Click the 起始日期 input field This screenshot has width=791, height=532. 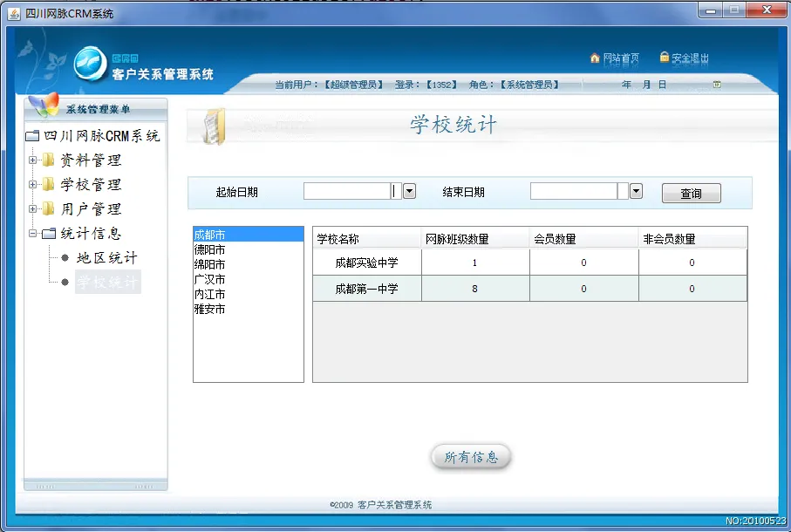[x=346, y=192]
